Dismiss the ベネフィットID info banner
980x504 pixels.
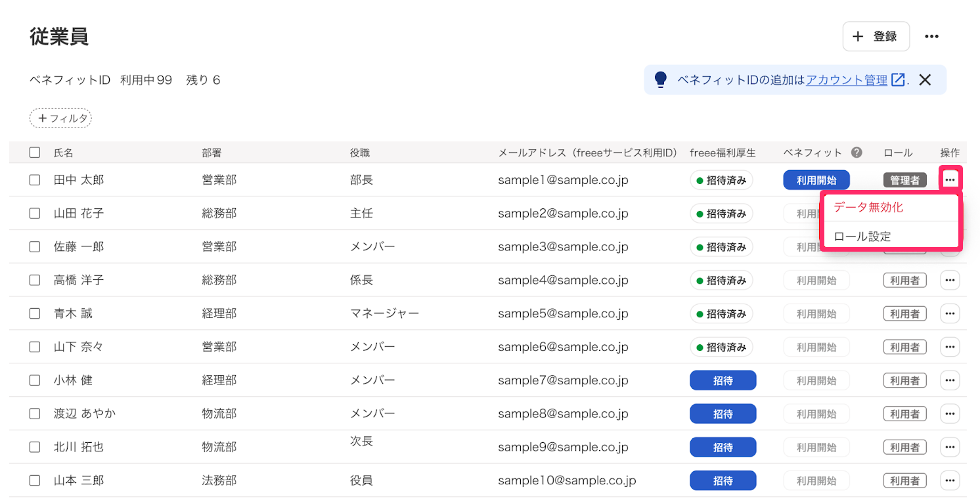(925, 80)
